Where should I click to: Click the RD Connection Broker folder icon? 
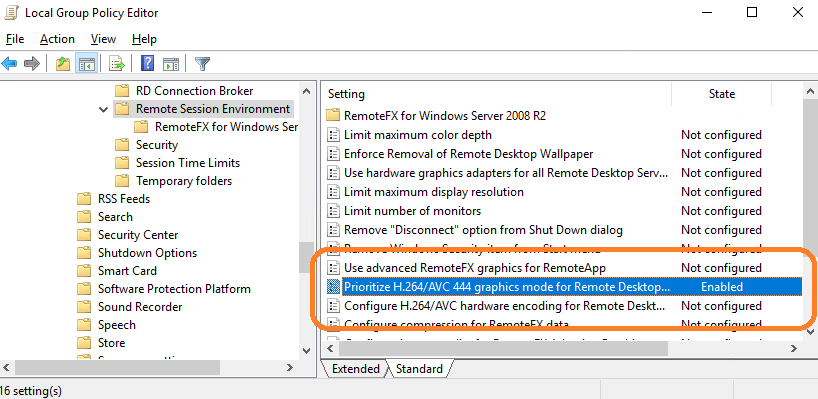click(122, 91)
